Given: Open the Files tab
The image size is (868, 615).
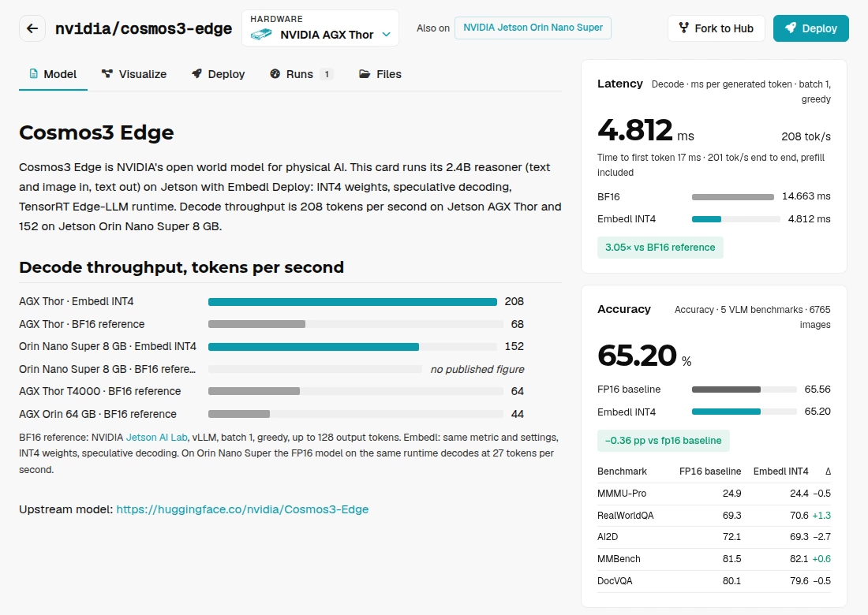Looking at the screenshot, I should point(380,74).
